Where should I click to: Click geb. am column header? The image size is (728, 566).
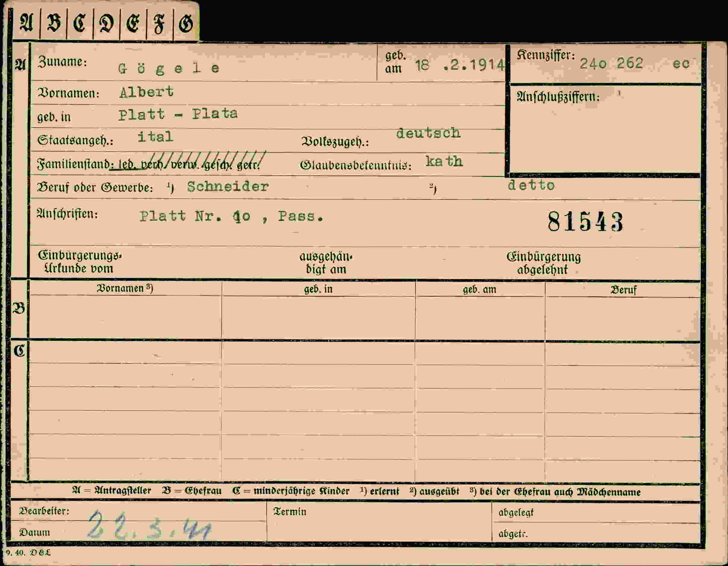click(x=480, y=290)
